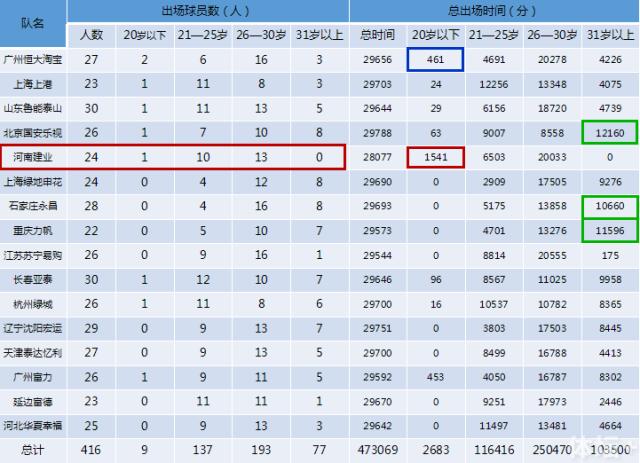The image size is (640, 463).
Task: Click team name 辽宁沈阳宏运
Action: click(33, 328)
